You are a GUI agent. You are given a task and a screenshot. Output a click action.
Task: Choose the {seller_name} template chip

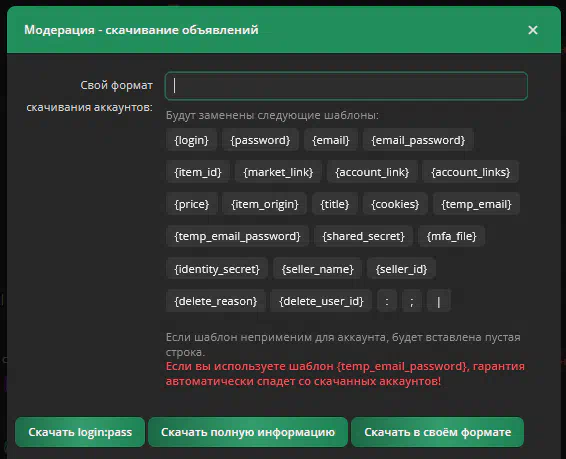(x=318, y=269)
